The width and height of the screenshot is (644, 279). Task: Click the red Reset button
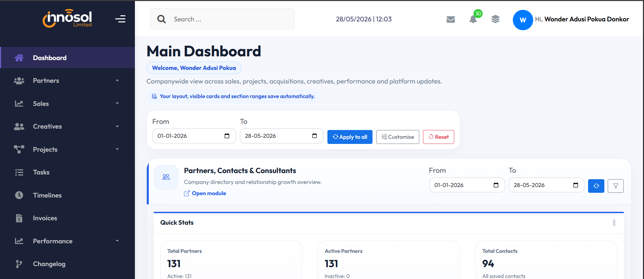(x=439, y=137)
